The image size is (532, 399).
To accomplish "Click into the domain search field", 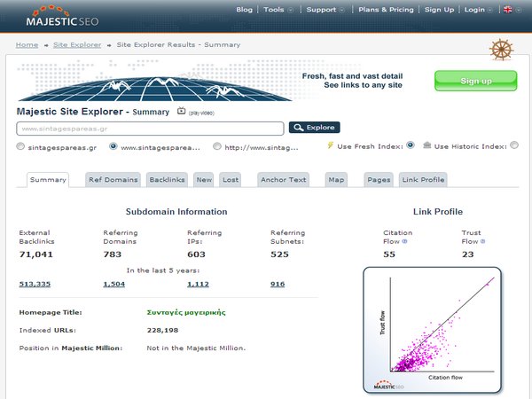I will [x=150, y=128].
